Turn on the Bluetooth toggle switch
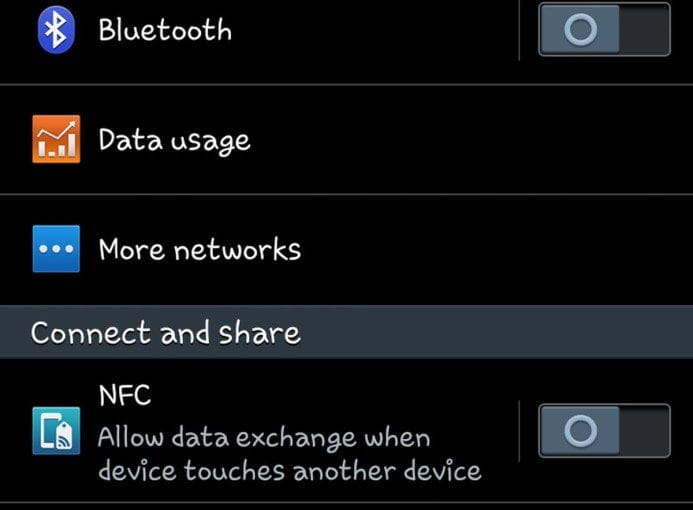Viewport: 693px width, 510px height. (x=604, y=29)
